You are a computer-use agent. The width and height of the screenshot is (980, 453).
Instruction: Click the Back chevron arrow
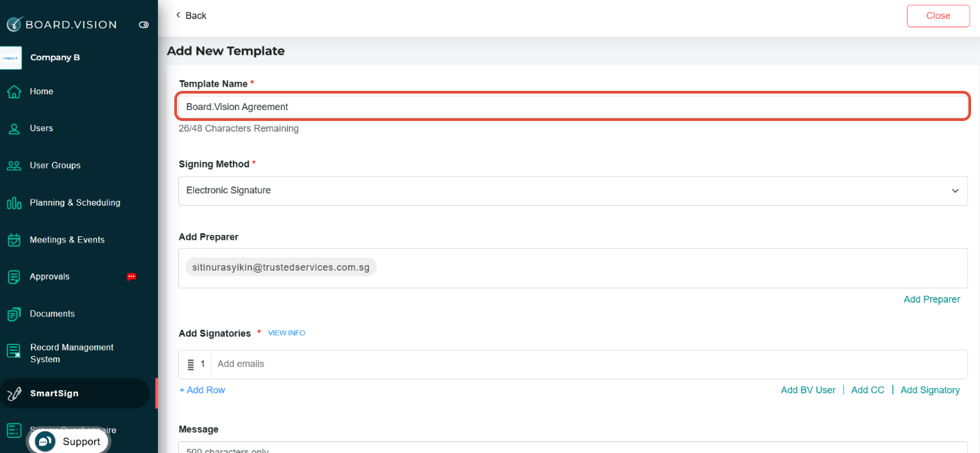click(178, 15)
